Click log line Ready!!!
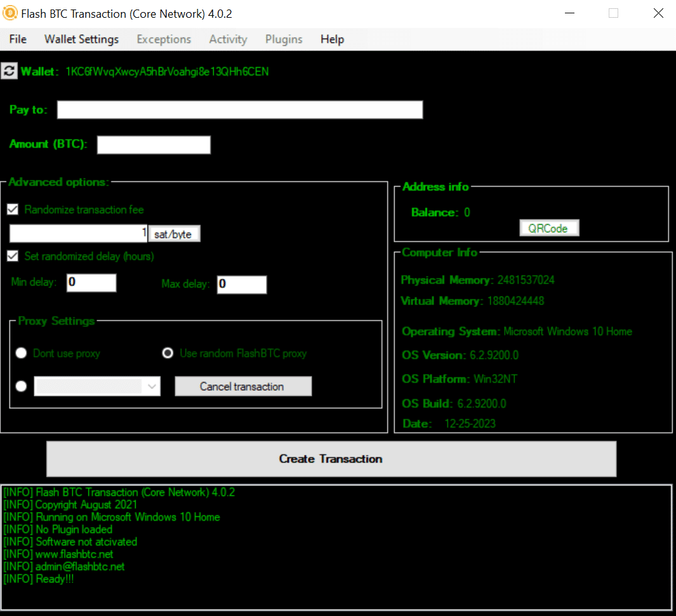676x616 pixels. coord(38,579)
